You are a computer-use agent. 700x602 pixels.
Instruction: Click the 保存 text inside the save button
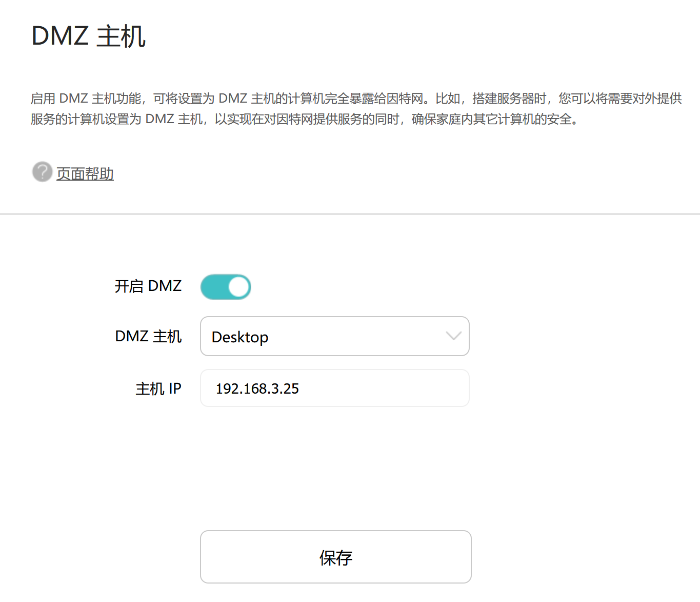pos(336,557)
